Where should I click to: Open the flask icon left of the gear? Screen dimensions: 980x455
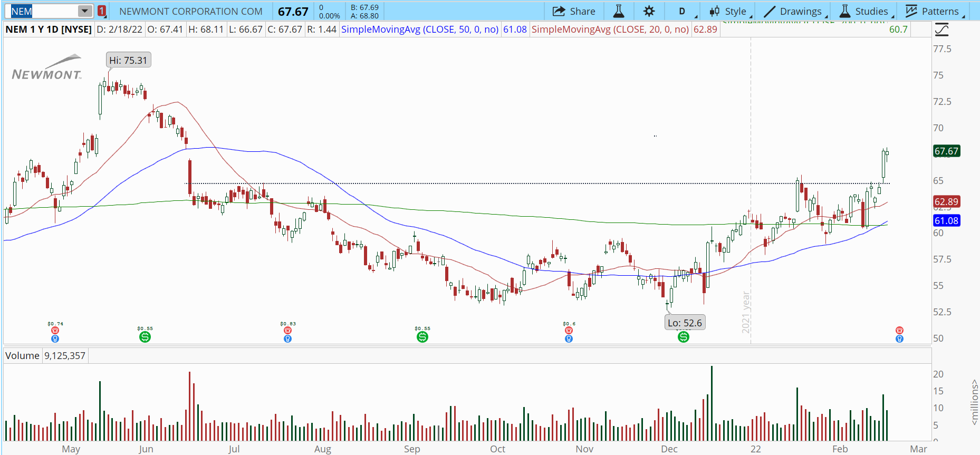coord(619,11)
